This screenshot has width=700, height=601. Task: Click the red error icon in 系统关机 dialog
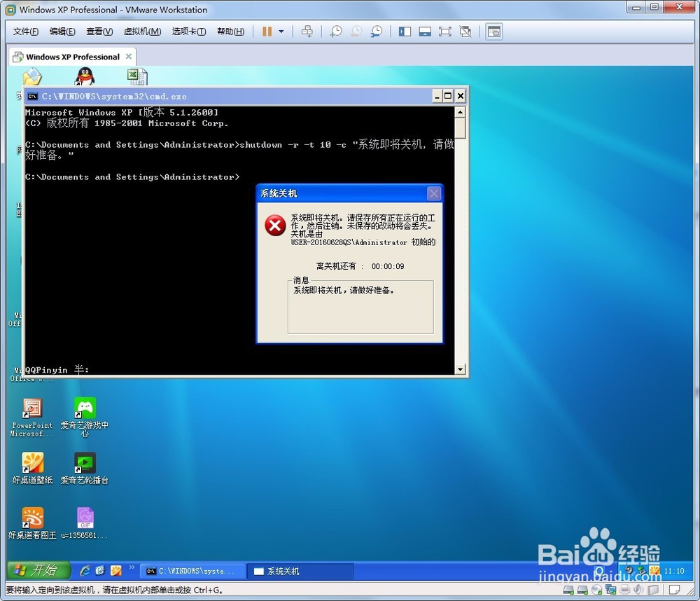pyautogui.click(x=275, y=226)
